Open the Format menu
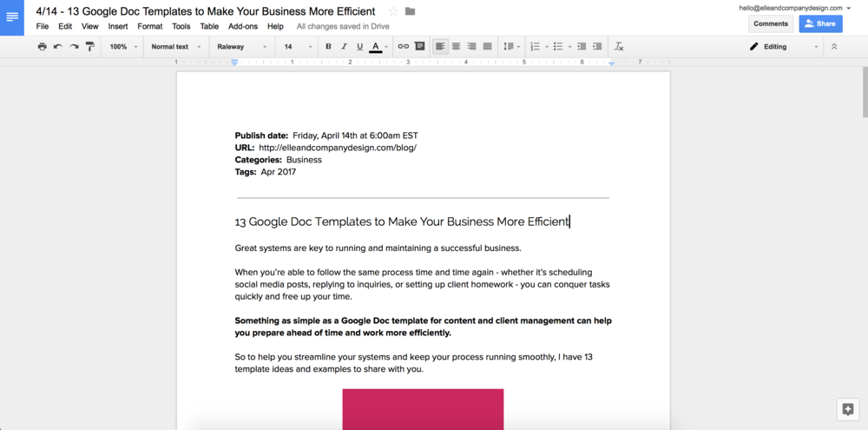 (150, 26)
